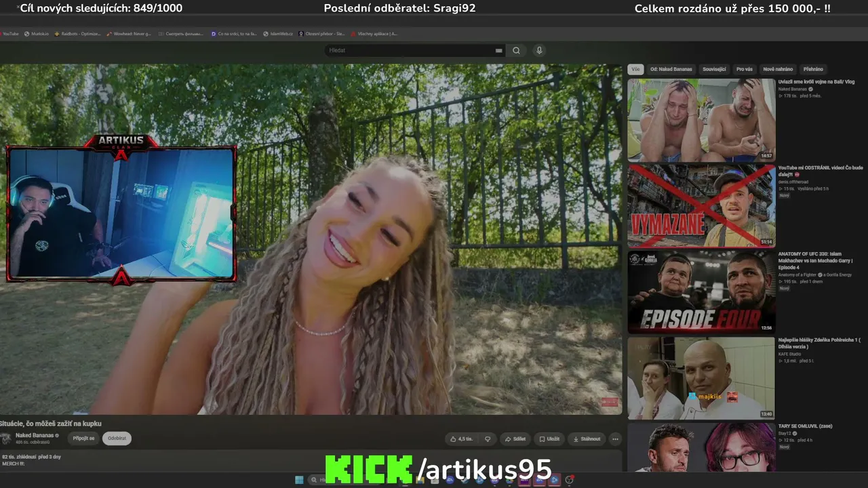Open the Stay12 channel name
The height and width of the screenshot is (488, 868).
coord(785,433)
